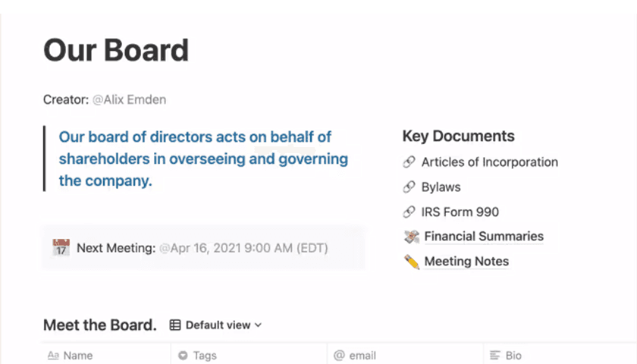Viewport: 637px width, 364px height.
Task: Click the link icon next to Bylaws
Action: click(x=409, y=187)
